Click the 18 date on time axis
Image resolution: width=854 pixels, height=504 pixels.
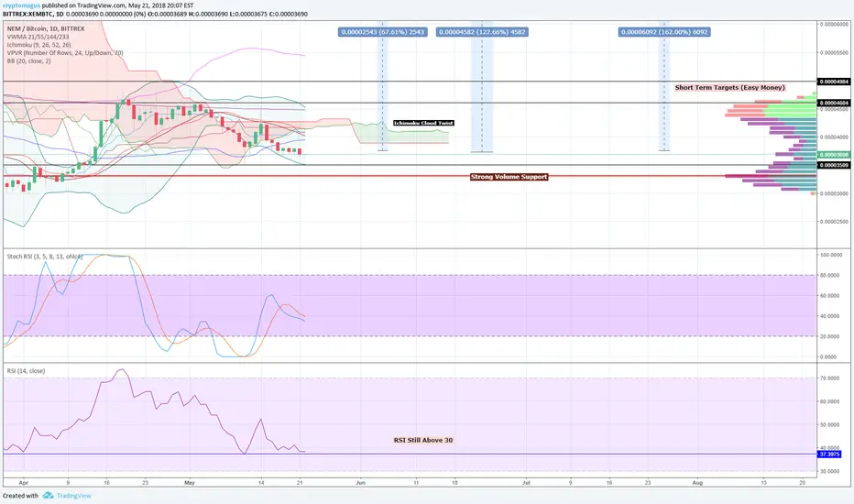coord(454,483)
